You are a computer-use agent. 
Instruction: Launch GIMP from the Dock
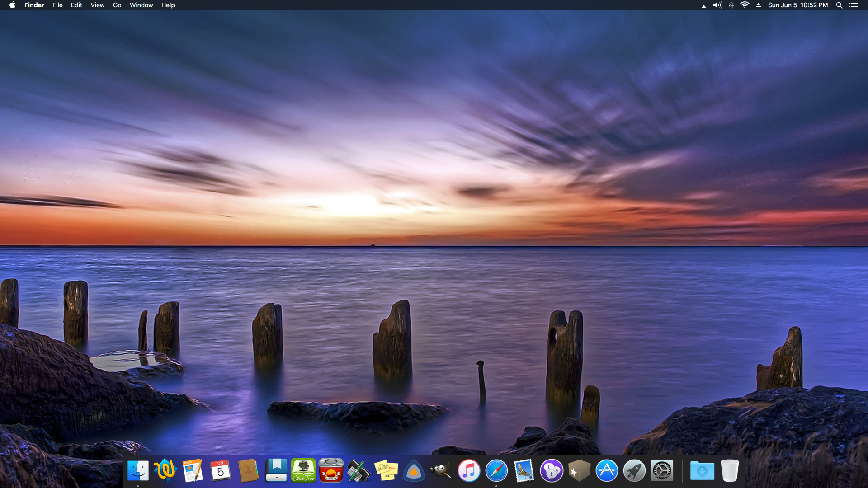[441, 471]
